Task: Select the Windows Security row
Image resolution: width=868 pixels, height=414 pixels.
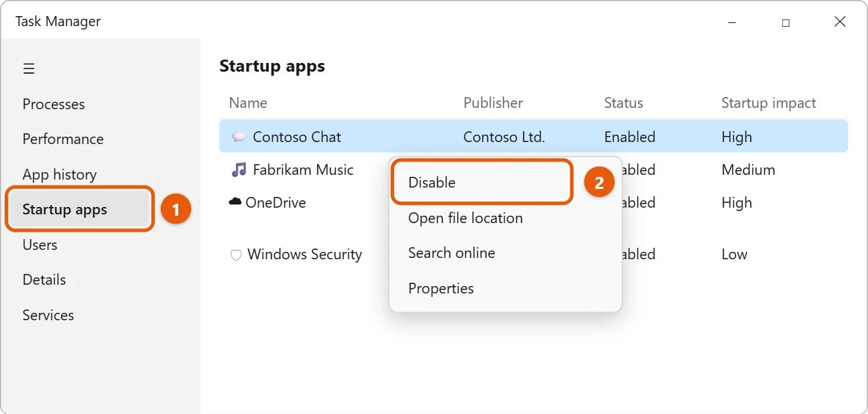Action: click(304, 254)
